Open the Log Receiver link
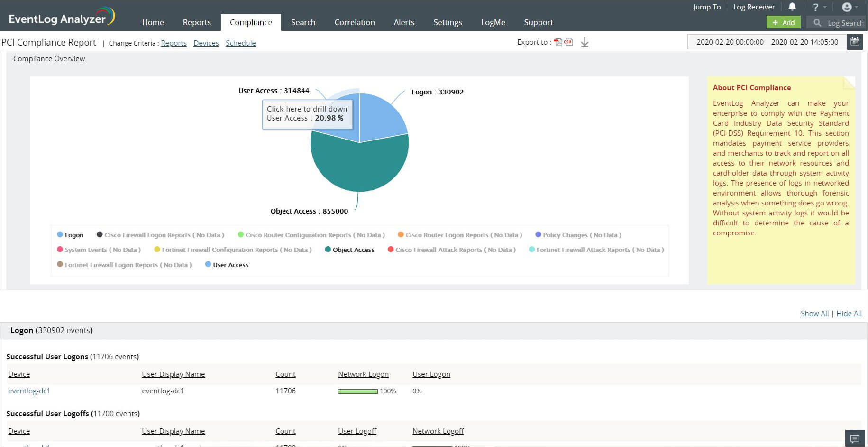 click(754, 7)
